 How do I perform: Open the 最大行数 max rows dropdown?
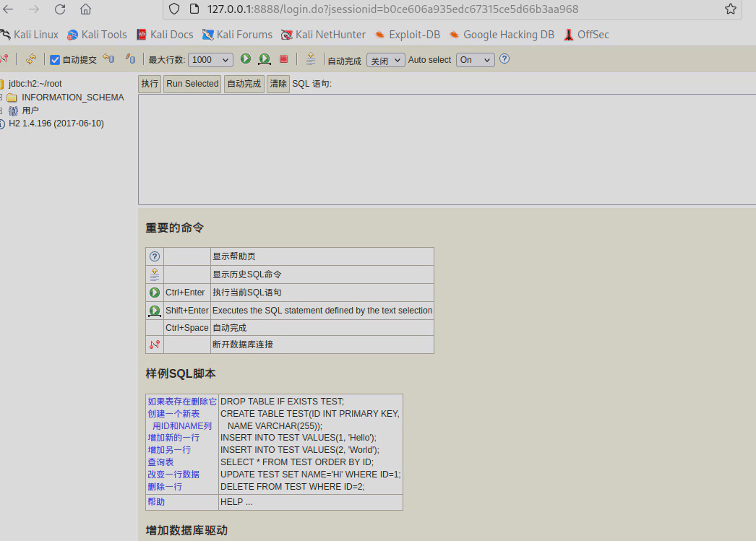click(210, 60)
